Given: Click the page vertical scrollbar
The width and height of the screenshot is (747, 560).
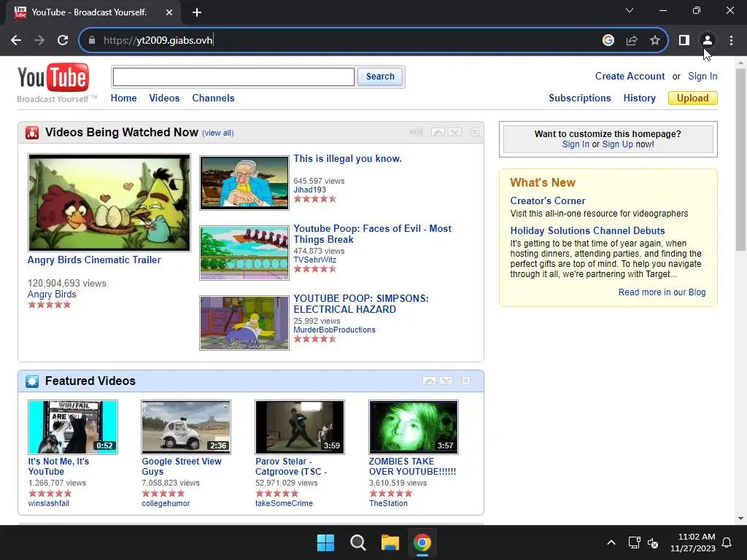Looking at the screenshot, I should click(x=740, y=160).
